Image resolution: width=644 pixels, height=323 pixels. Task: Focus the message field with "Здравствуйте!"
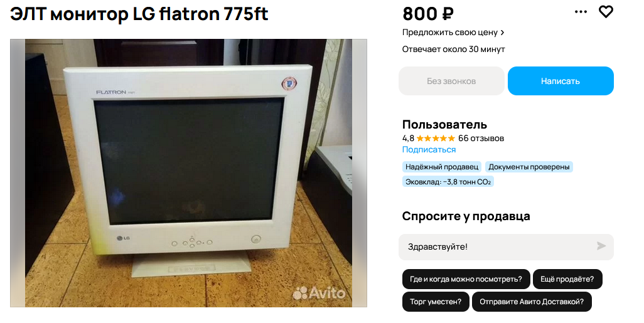pos(506,246)
